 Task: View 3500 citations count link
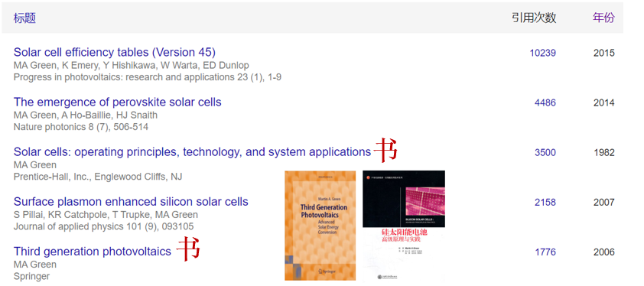click(545, 152)
